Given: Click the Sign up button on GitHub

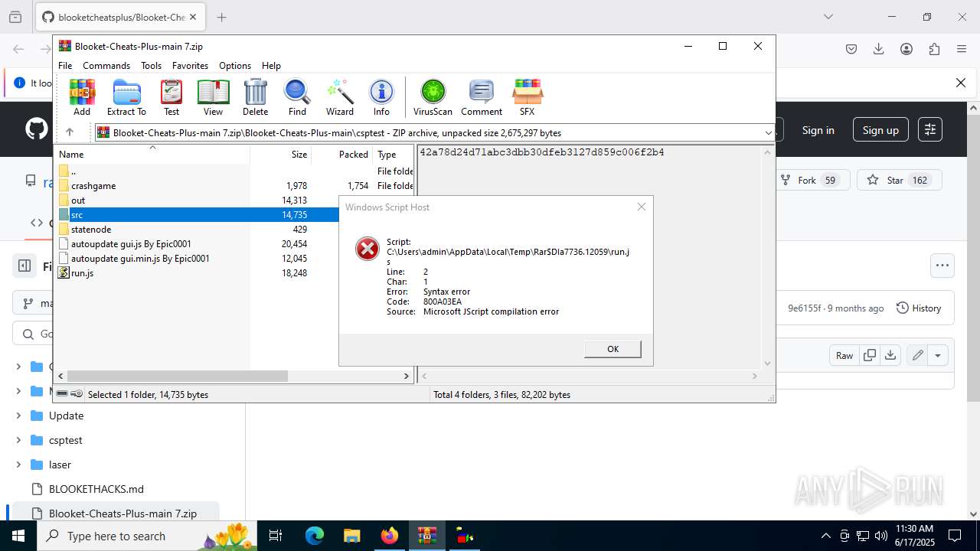Looking at the screenshot, I should click(880, 130).
